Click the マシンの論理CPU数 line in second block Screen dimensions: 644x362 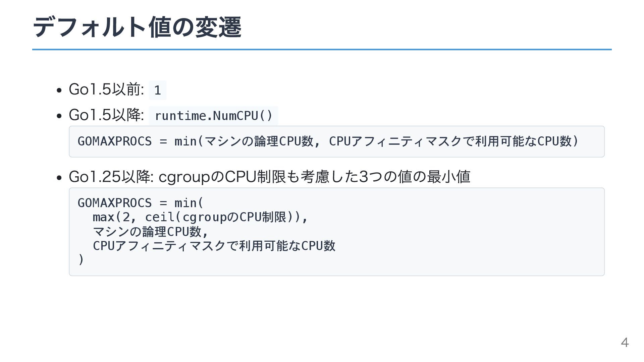pos(151,232)
